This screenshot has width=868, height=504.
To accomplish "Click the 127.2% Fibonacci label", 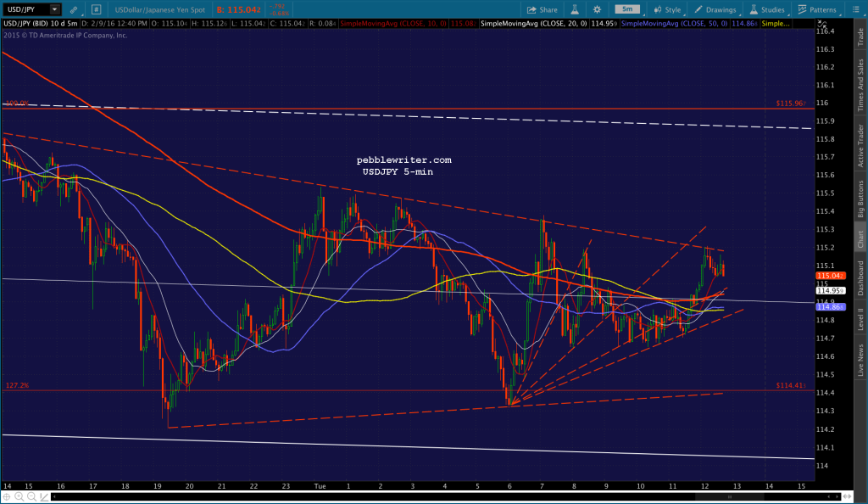I will coord(17,385).
